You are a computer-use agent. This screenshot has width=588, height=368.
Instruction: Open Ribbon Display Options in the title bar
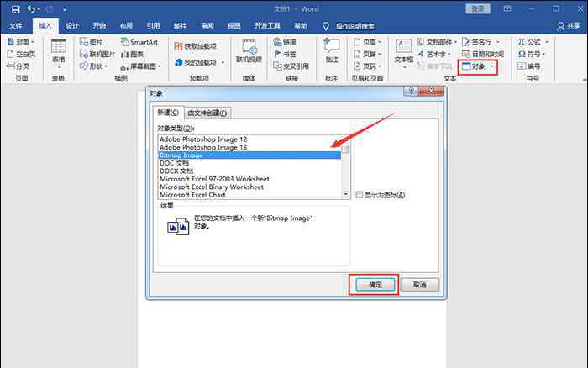tap(507, 8)
